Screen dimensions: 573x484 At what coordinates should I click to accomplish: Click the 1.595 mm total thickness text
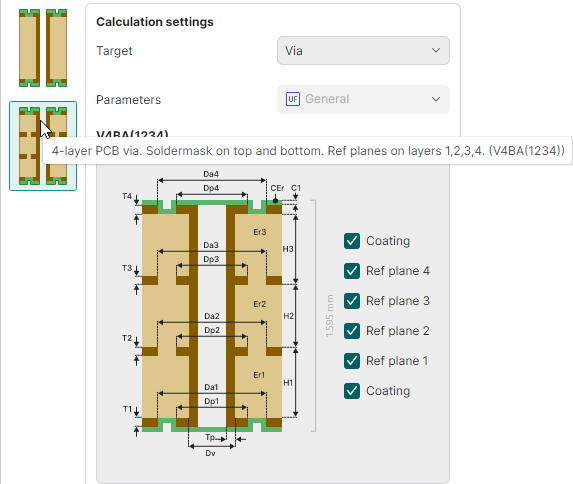coord(330,316)
